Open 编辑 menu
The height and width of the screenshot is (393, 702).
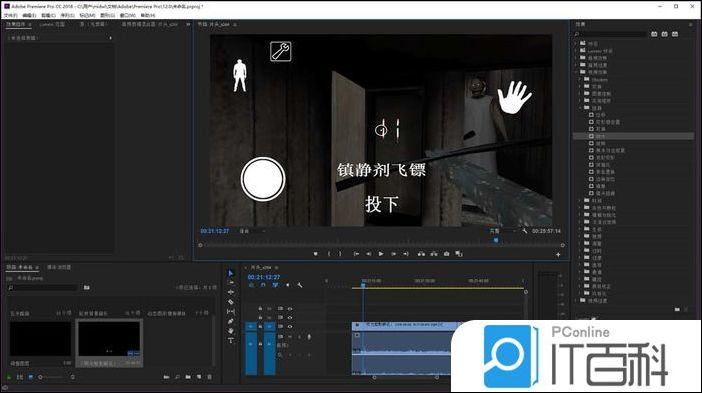[x=29, y=15]
